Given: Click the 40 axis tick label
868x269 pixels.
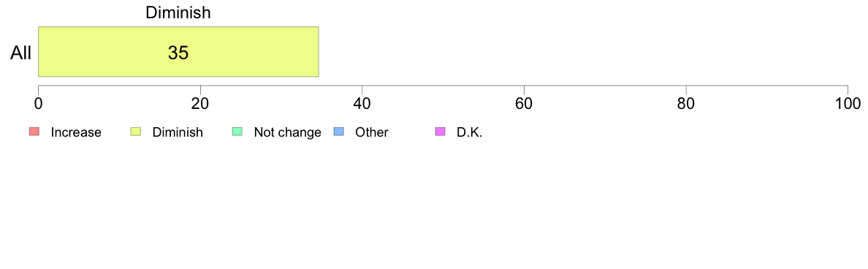Looking at the screenshot, I should point(362,103).
